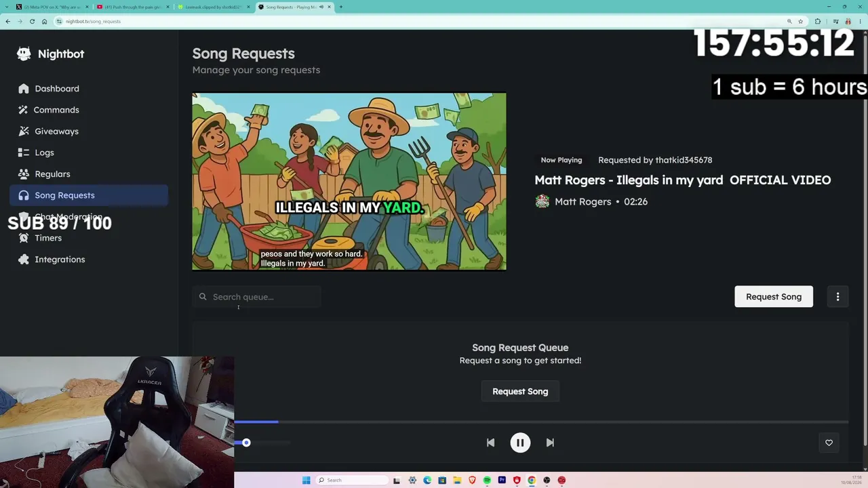This screenshot has height=488, width=868.
Task: Open the Chrome profile avatar
Action: (848, 21)
